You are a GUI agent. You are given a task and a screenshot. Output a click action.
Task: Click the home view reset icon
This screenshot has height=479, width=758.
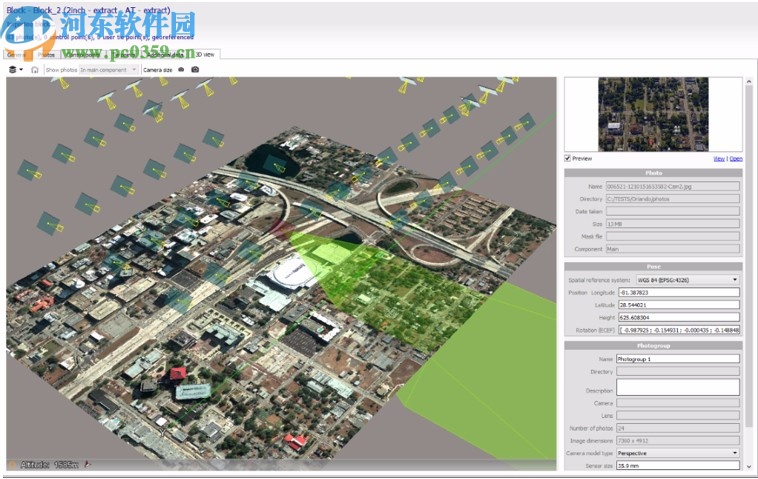click(34, 70)
